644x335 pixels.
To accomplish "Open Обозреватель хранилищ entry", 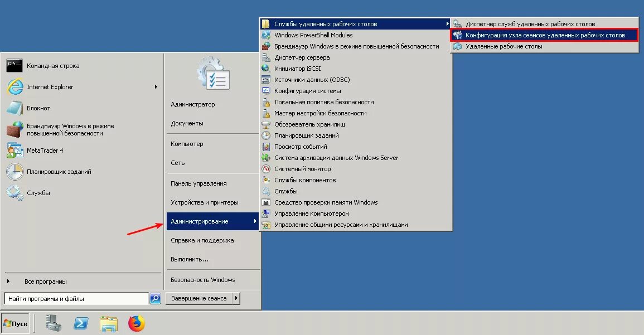I will [309, 124].
